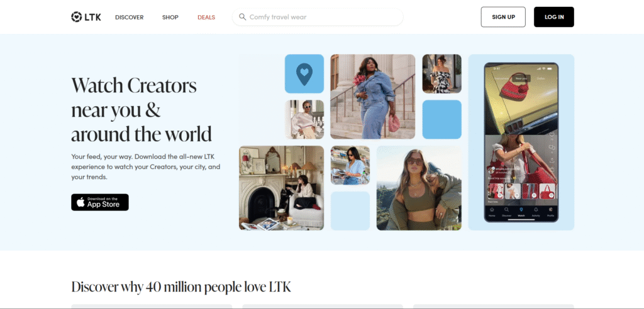Select the Near you tab in phone mockup

tap(521, 78)
